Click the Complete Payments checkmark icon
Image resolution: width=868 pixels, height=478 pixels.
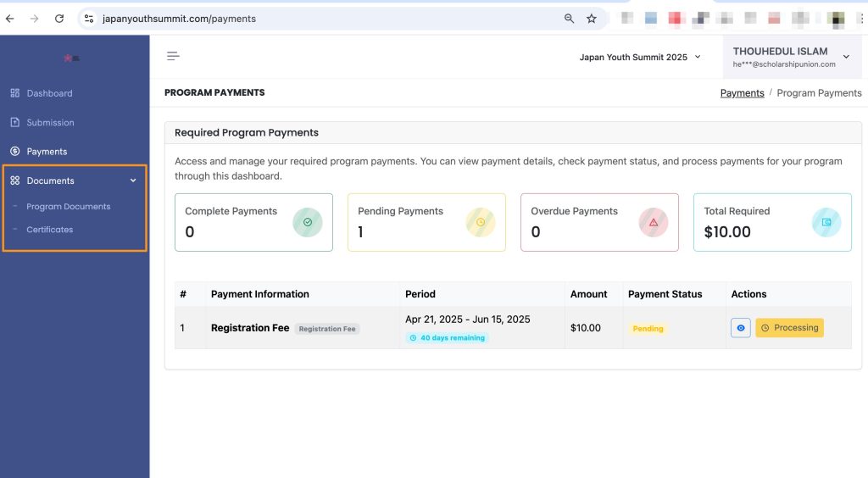pos(307,222)
